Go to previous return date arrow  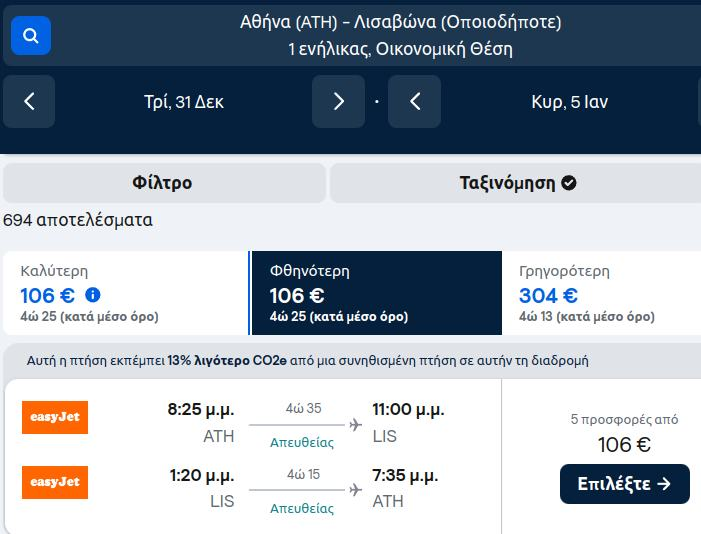[414, 101]
